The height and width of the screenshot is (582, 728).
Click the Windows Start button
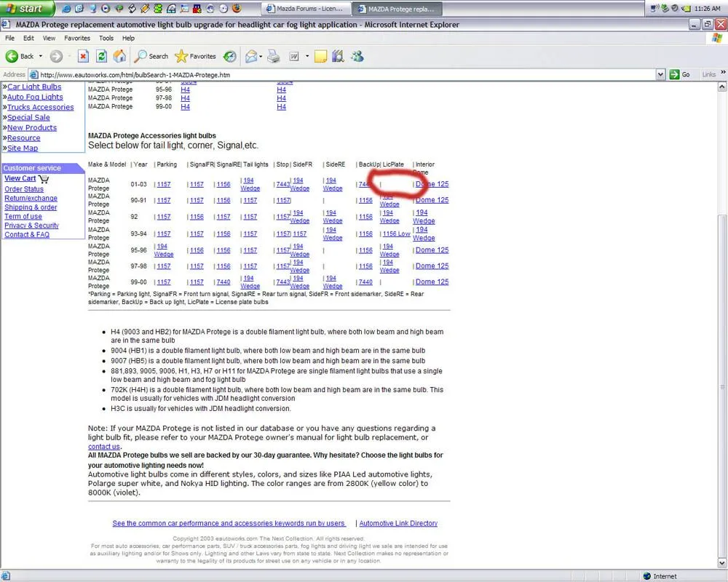(27, 9)
